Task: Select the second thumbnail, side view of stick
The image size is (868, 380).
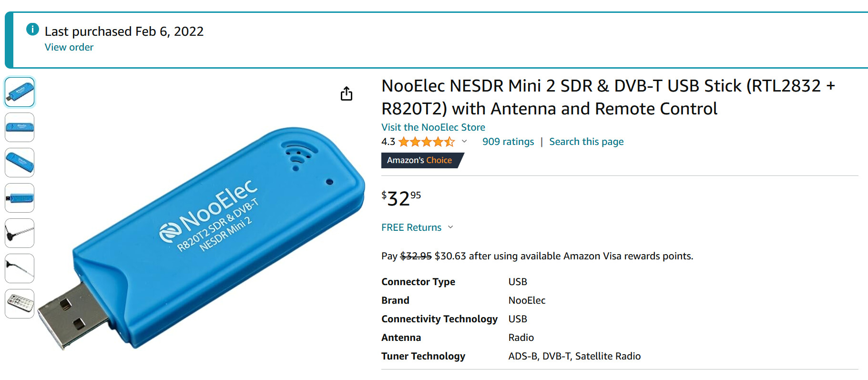Action: 20,127
